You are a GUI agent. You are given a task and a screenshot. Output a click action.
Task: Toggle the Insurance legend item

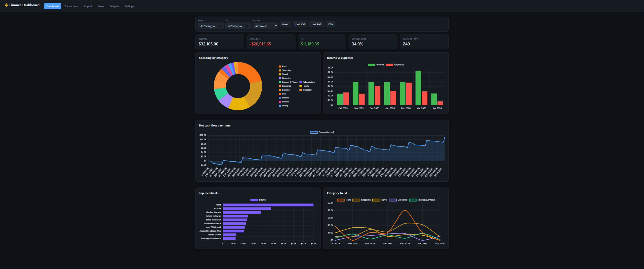[x=285, y=86]
